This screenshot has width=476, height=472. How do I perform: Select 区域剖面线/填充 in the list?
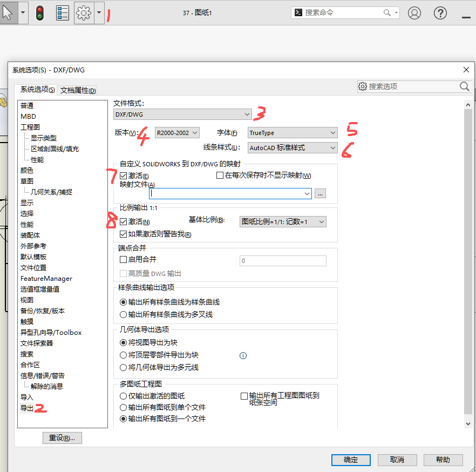click(x=55, y=149)
